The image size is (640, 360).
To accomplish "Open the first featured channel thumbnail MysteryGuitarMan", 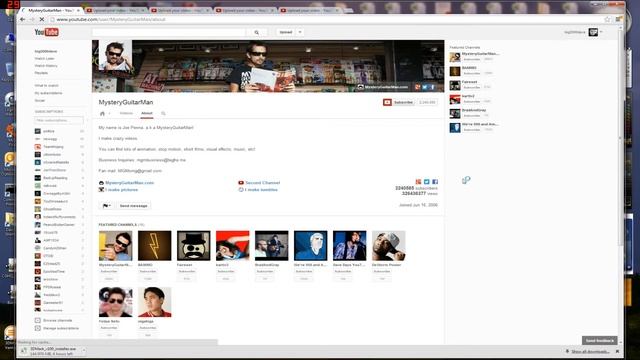I will pos(116,246).
